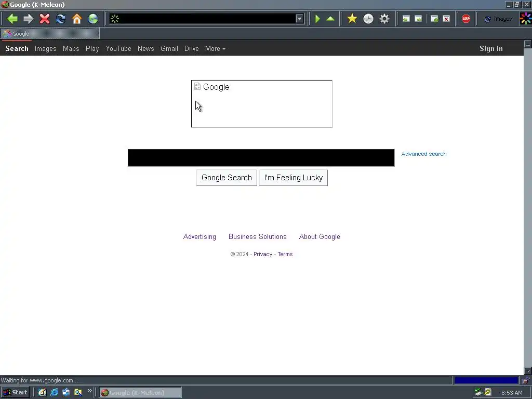This screenshot has width=532, height=399.
Task: Click the magnifier Quick Launch icon
Action: coord(78,393)
